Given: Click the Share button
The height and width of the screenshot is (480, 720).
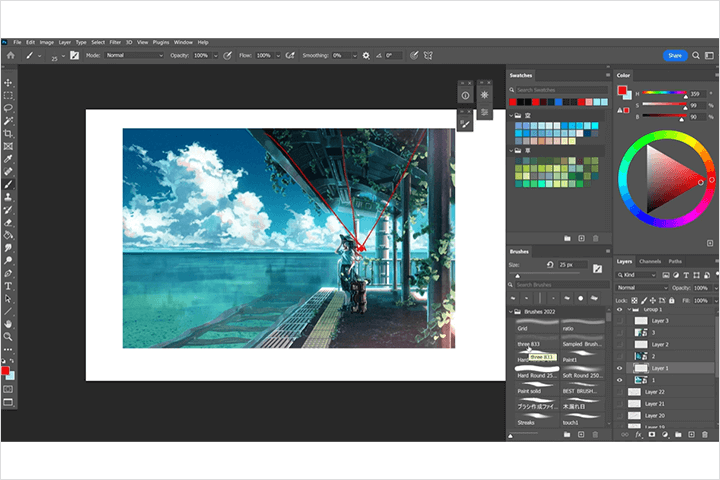Looking at the screenshot, I should (x=675, y=56).
